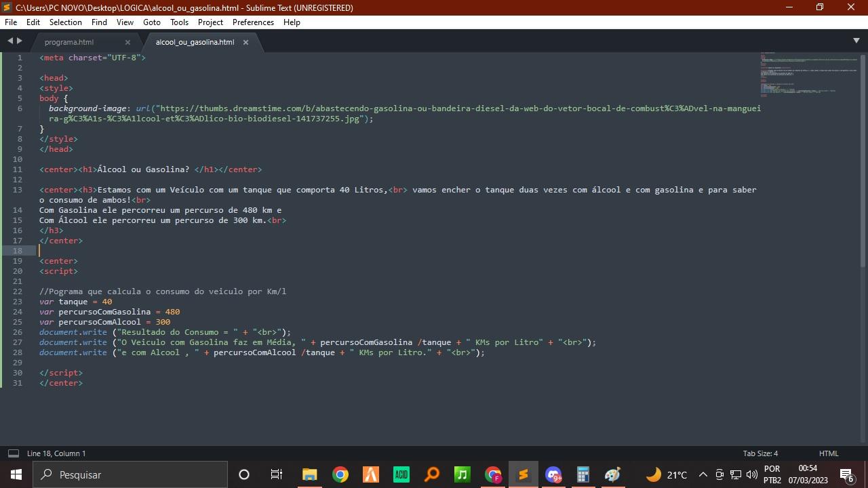Image resolution: width=868 pixels, height=488 pixels.
Task: Click the closing </script> tag
Action: coord(61,373)
